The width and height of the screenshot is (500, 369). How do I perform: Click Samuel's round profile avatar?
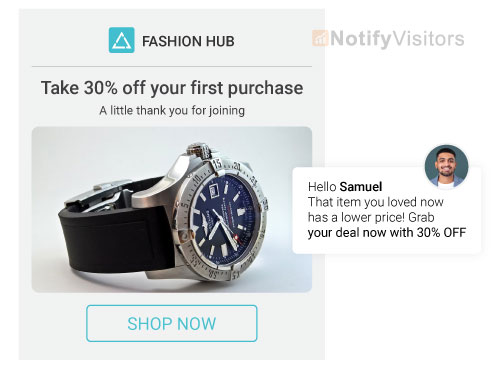446,167
